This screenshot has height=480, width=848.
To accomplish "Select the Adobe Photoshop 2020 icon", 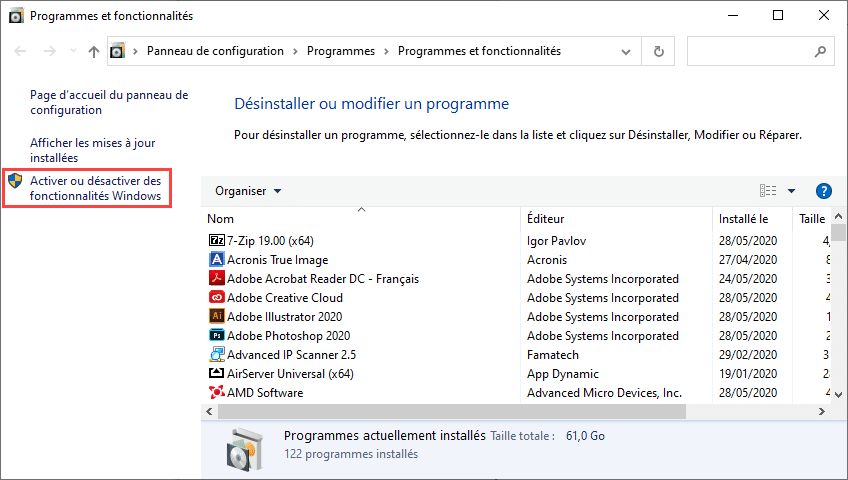I will click(x=217, y=336).
